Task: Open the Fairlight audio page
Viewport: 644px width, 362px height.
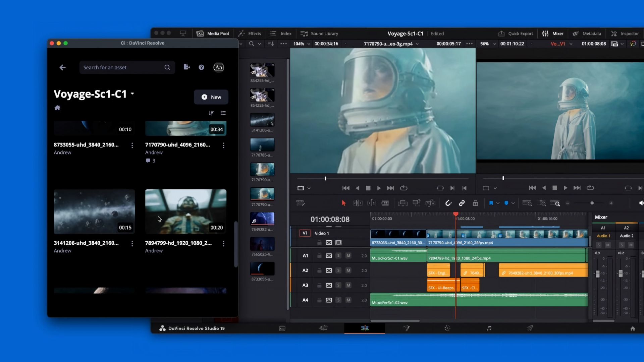Action: [x=489, y=328]
